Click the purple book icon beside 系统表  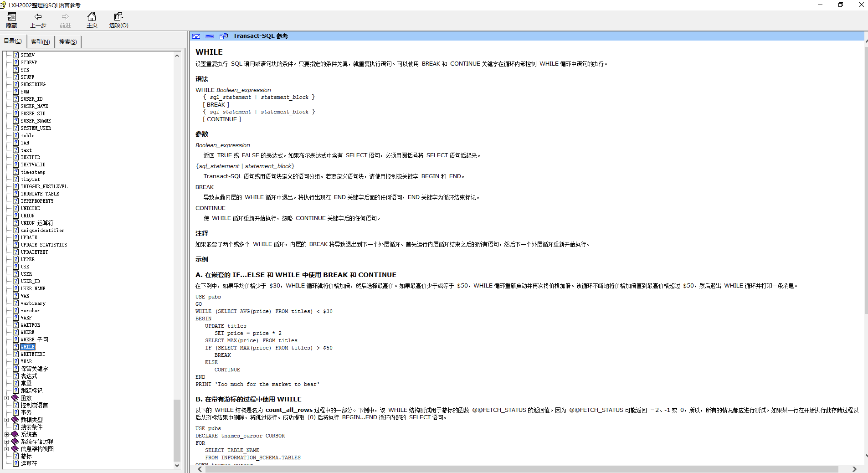[x=15, y=434]
